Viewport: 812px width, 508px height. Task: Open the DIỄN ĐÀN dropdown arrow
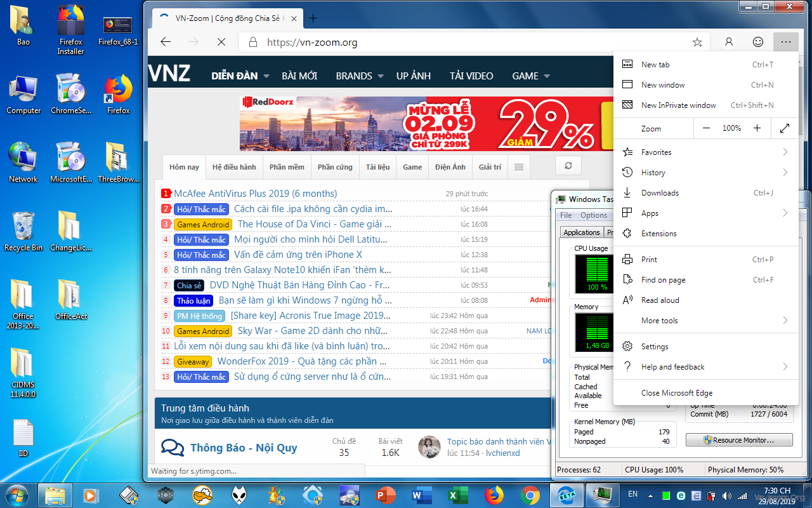(266, 76)
